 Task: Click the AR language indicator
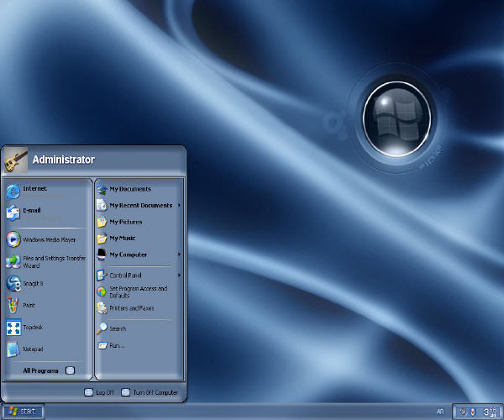tap(440, 412)
